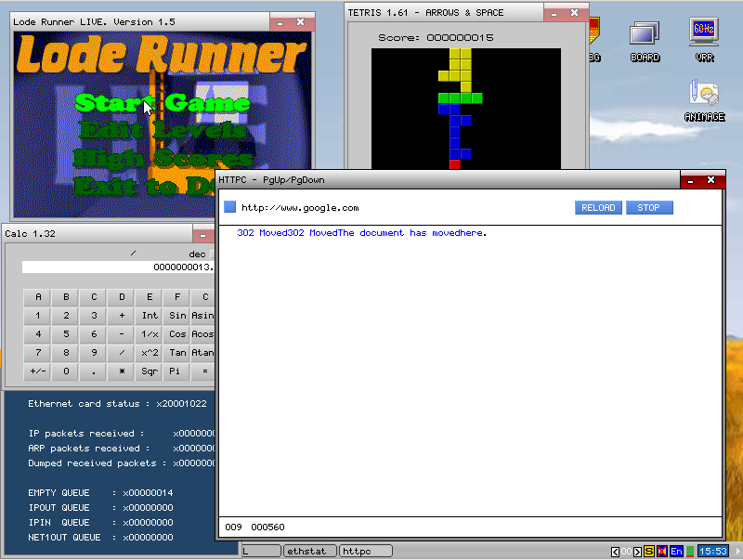Click the Tan key in Calc

point(177,353)
